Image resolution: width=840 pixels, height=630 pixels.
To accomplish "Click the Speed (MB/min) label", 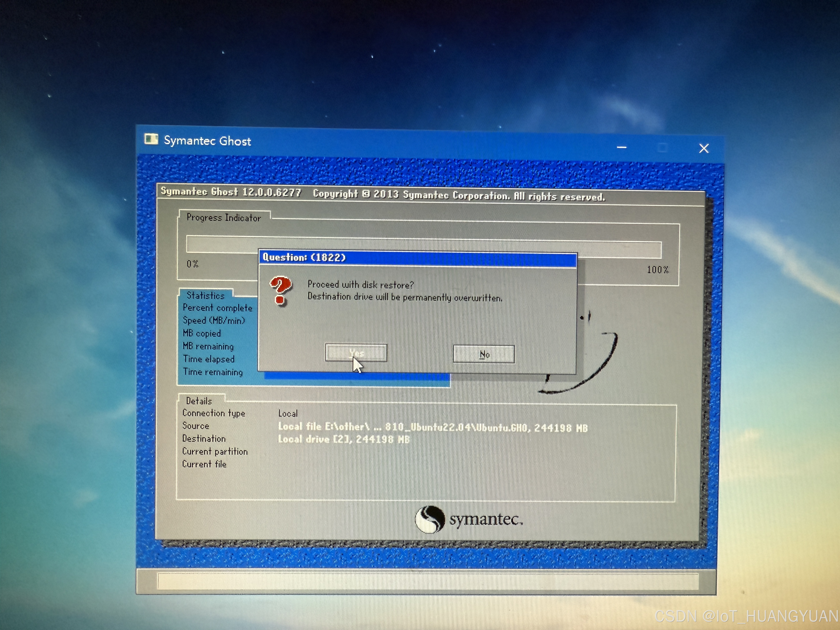I will click(x=214, y=320).
